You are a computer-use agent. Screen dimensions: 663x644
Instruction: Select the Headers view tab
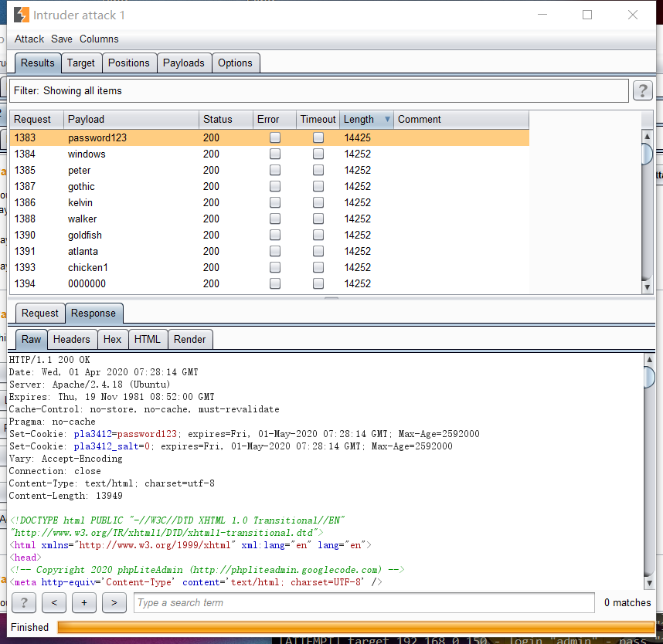coord(72,339)
